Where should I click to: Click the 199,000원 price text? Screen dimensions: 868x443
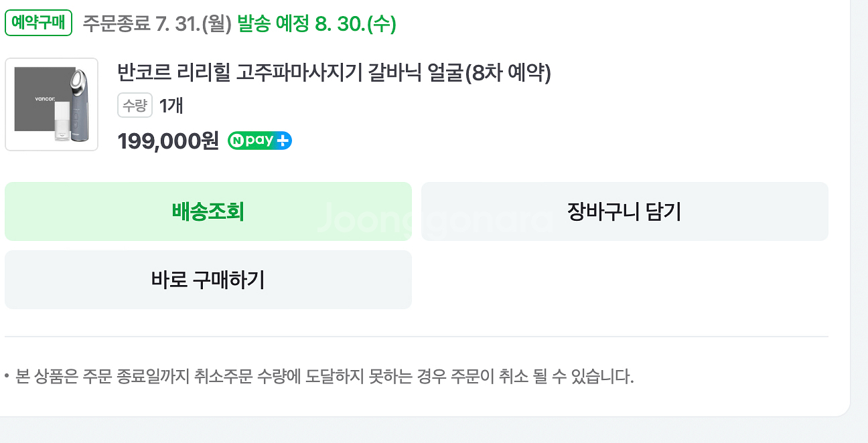click(168, 141)
